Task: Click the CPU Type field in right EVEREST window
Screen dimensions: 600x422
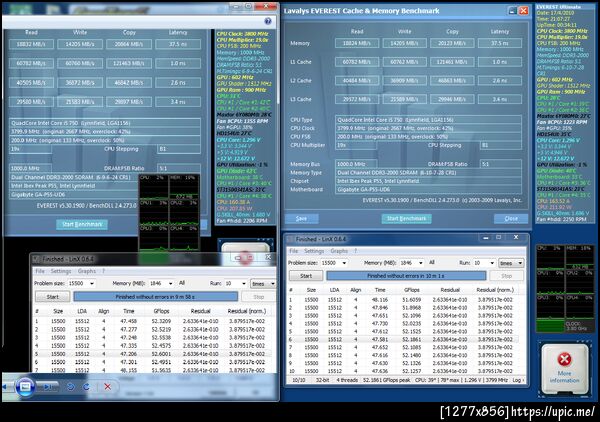Action: click(x=428, y=120)
